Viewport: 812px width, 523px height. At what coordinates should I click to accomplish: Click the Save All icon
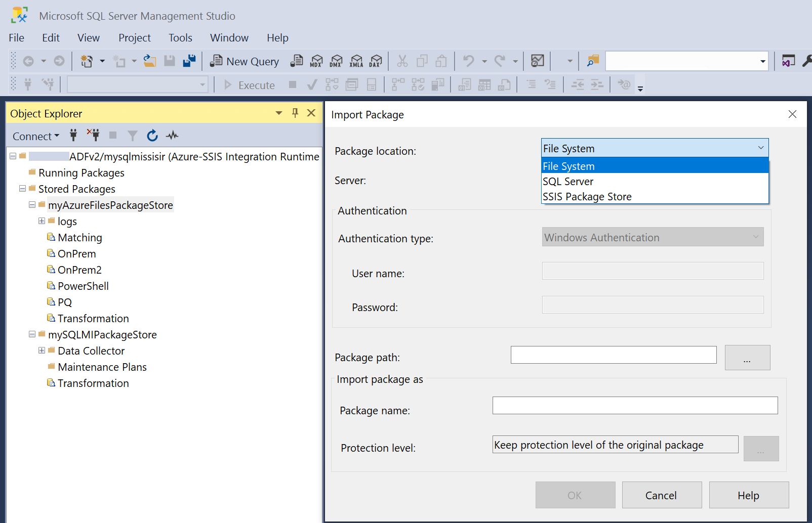coord(189,61)
